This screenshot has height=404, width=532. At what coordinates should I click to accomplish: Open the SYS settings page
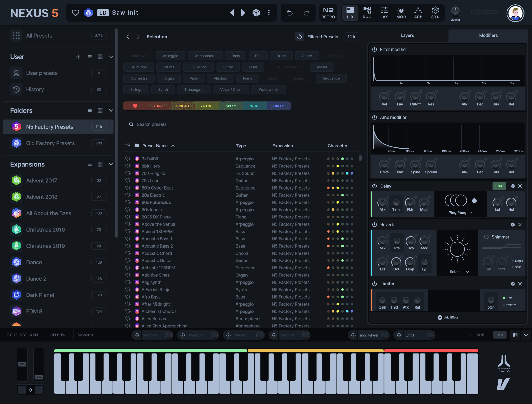click(x=435, y=13)
